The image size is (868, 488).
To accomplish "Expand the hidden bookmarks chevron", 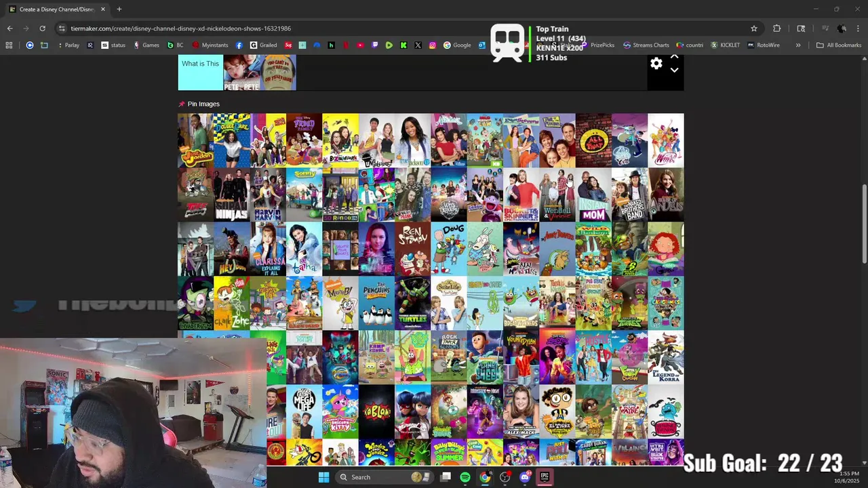I will [798, 45].
